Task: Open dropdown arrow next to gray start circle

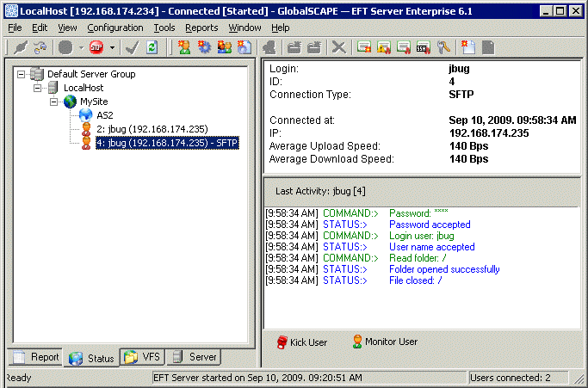Action: coord(81,47)
